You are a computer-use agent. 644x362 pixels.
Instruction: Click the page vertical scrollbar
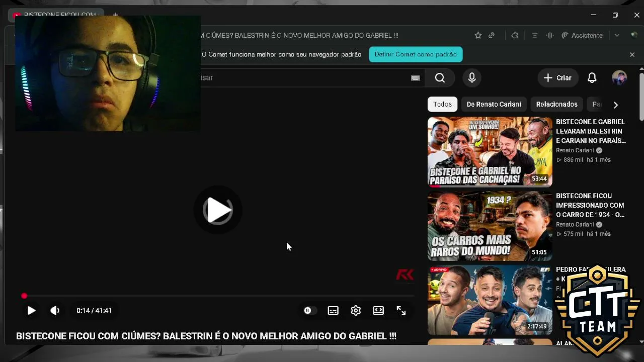(x=641, y=97)
